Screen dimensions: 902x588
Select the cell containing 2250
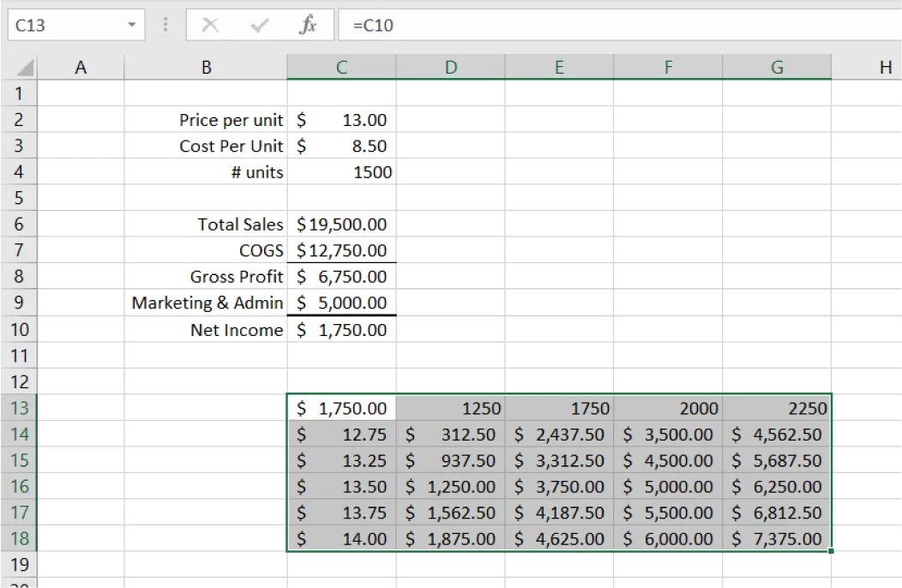coord(777,408)
